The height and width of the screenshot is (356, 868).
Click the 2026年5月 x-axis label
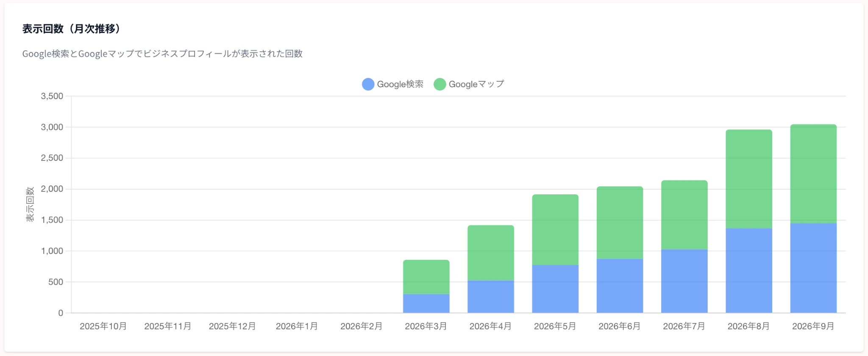pos(555,326)
